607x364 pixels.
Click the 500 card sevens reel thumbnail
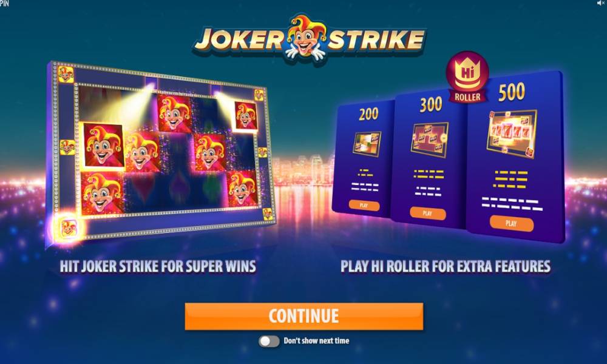tap(512, 133)
